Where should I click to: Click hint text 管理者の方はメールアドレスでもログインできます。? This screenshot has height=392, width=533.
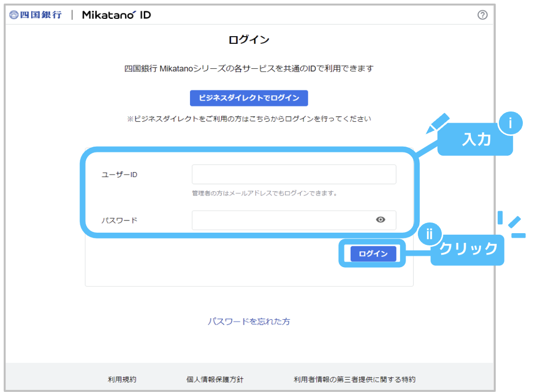[264, 193]
